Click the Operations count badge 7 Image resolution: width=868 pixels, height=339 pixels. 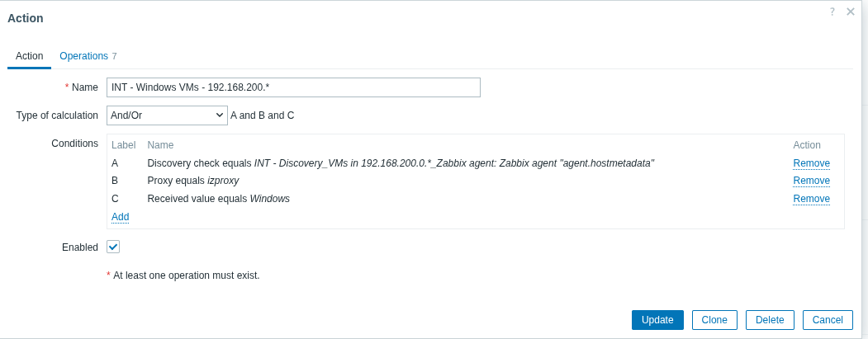114,56
